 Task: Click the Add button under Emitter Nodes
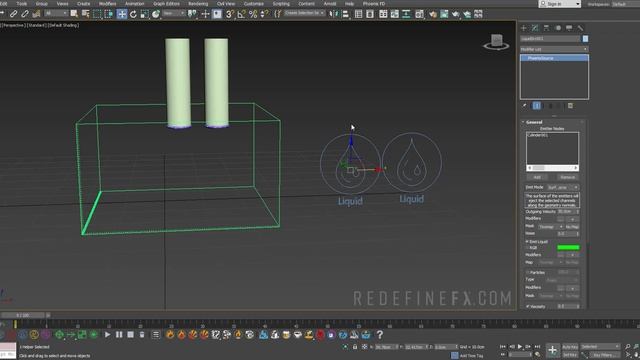pyautogui.click(x=537, y=177)
